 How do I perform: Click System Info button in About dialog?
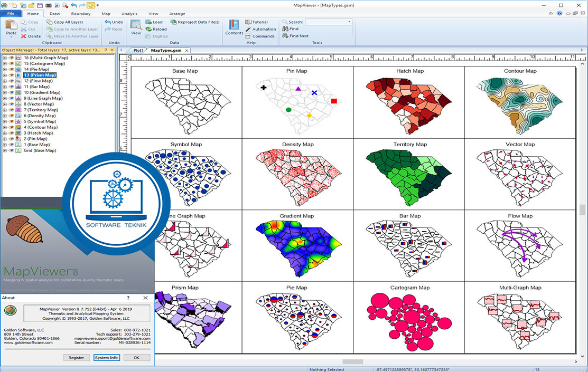coord(107,358)
